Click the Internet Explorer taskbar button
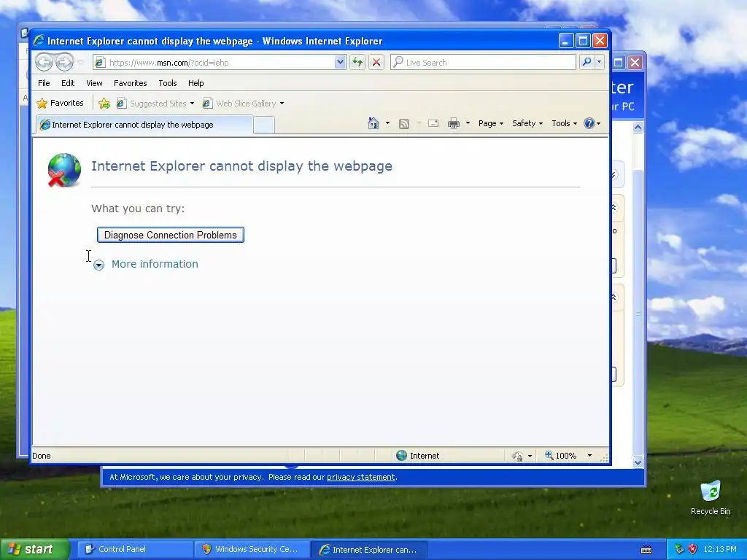 click(x=368, y=550)
